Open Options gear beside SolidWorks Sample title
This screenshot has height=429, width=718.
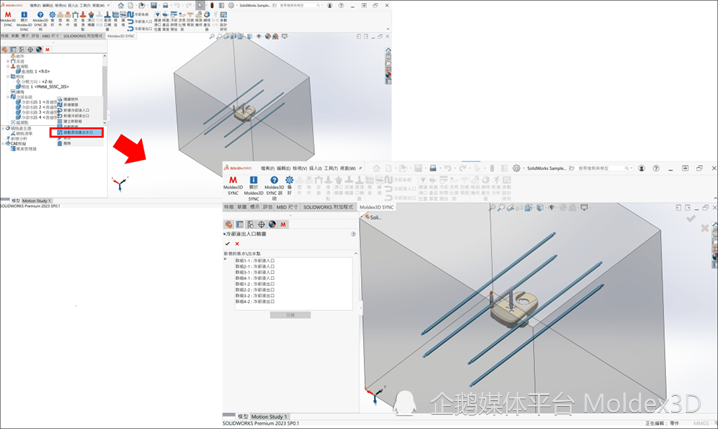pos(516,168)
